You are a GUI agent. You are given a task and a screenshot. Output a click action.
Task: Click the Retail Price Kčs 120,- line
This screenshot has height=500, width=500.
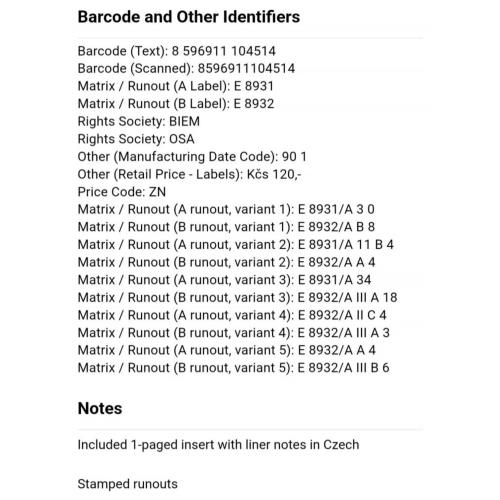(x=189, y=174)
